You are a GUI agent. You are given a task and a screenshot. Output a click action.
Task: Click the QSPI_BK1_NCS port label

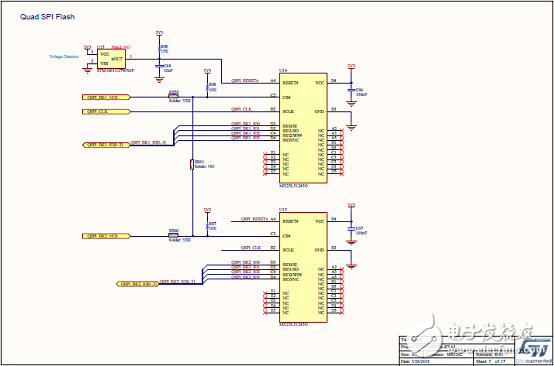coord(106,97)
